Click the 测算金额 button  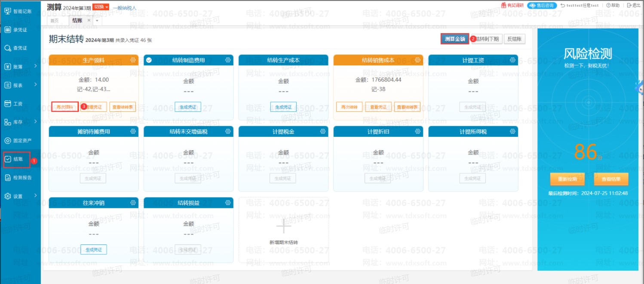[x=454, y=39]
